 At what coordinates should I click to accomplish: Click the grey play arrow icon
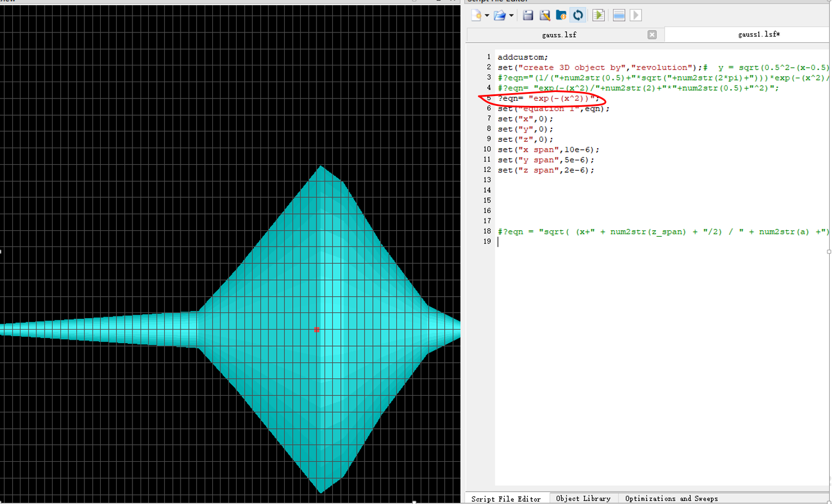click(x=635, y=16)
